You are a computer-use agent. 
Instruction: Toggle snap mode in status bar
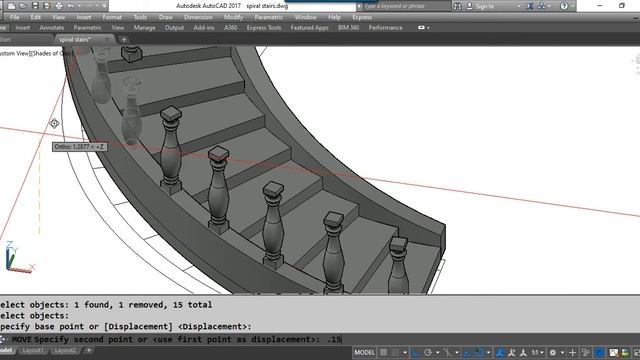(396, 352)
